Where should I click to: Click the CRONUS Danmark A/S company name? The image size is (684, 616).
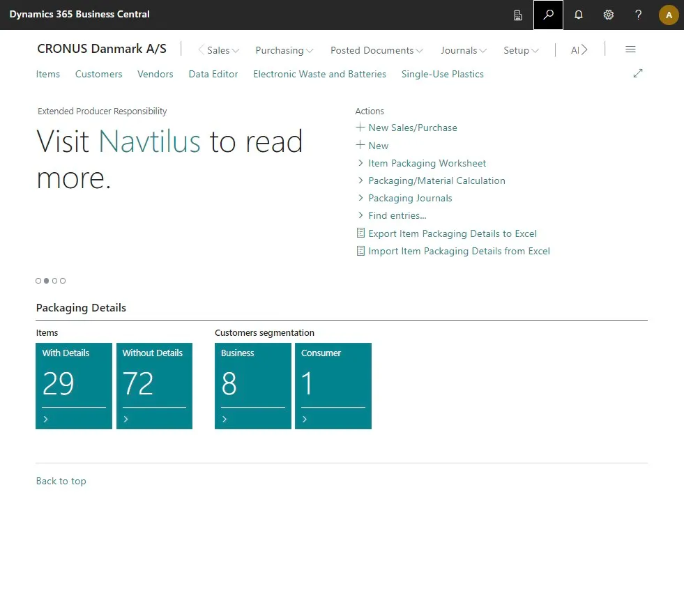102,49
